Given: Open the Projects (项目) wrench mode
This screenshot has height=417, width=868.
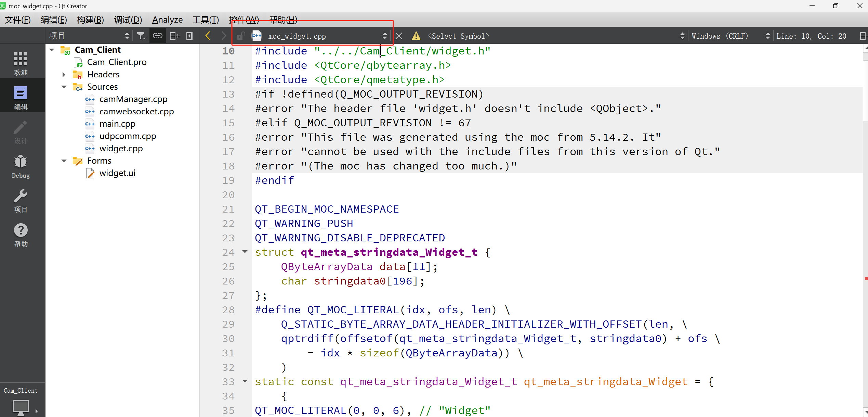Looking at the screenshot, I should coord(21,201).
